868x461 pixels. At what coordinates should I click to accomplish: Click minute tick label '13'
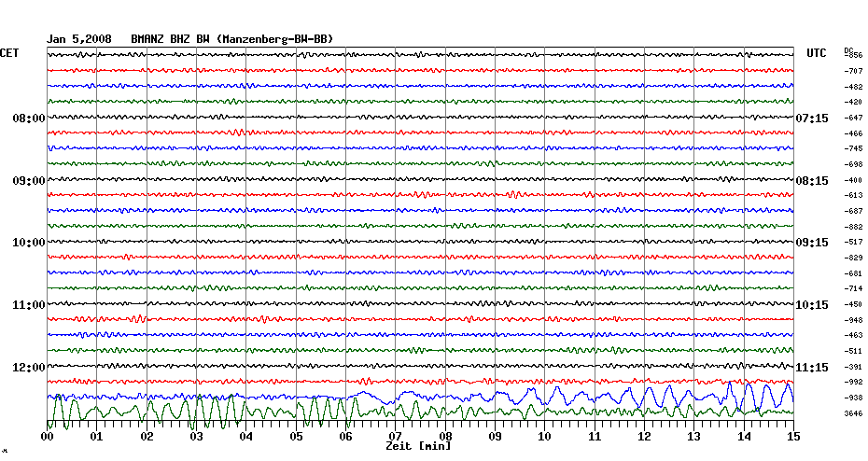[x=694, y=437]
